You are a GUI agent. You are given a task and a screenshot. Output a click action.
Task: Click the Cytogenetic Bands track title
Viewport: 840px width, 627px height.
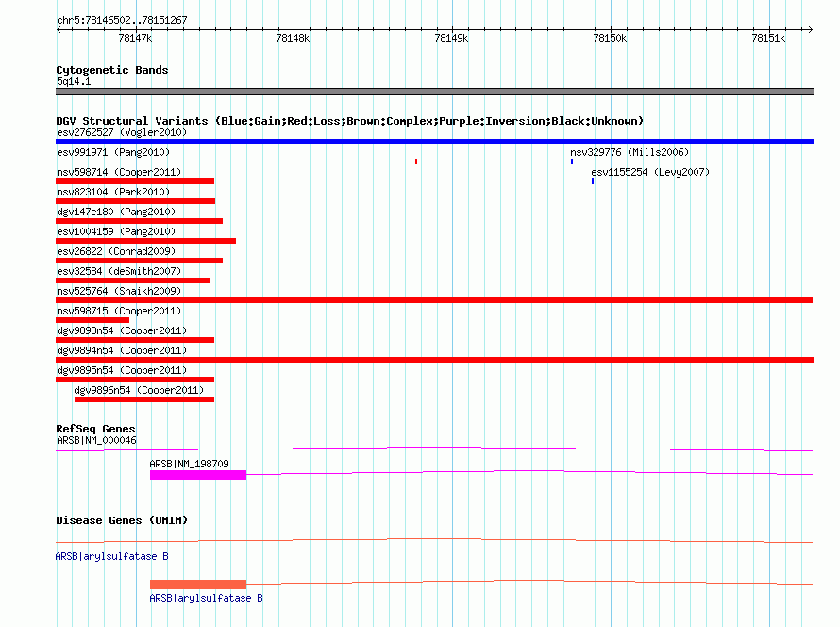tap(112, 70)
